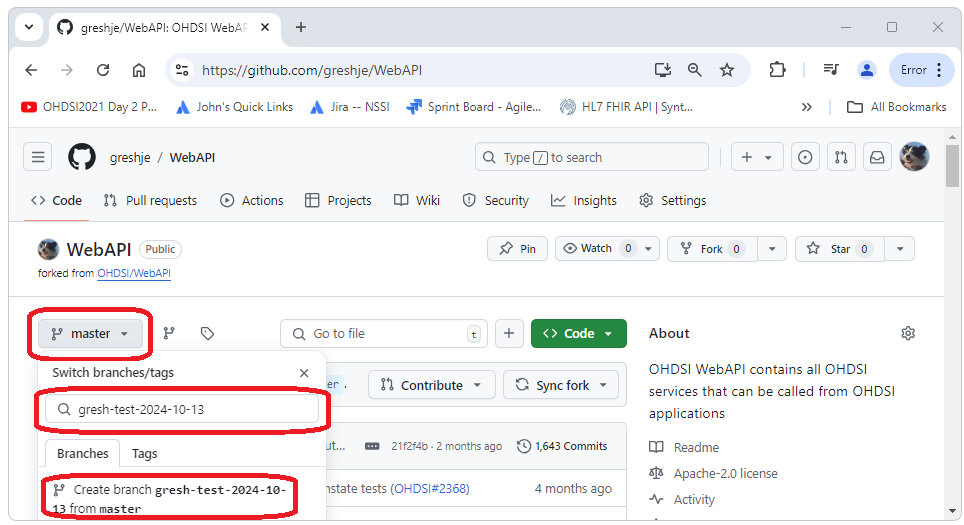The height and width of the screenshot is (525, 964).
Task: Open the notifications inbox icon
Action: tap(877, 157)
